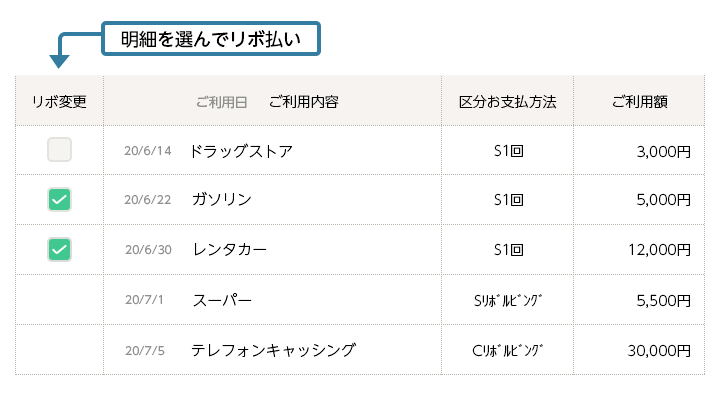Click the ご利用日 column header
The width and height of the screenshot is (720, 400).
click(221, 102)
